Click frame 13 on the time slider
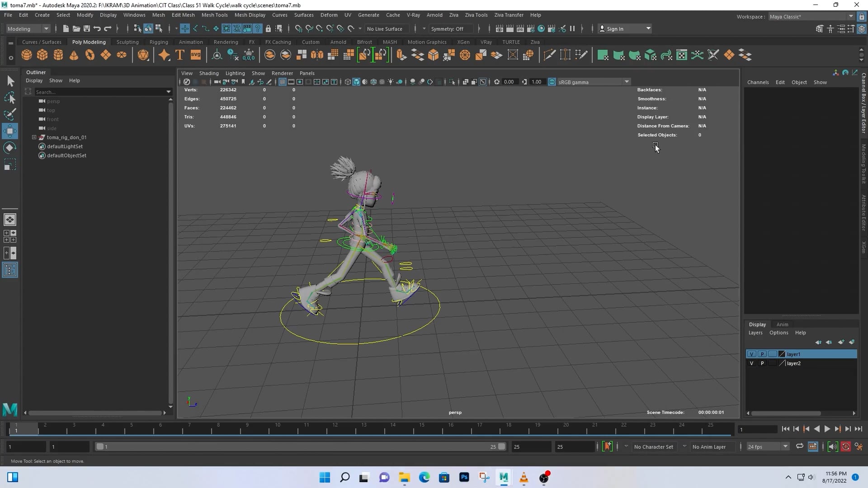Image resolution: width=868 pixels, height=488 pixels. click(364, 428)
